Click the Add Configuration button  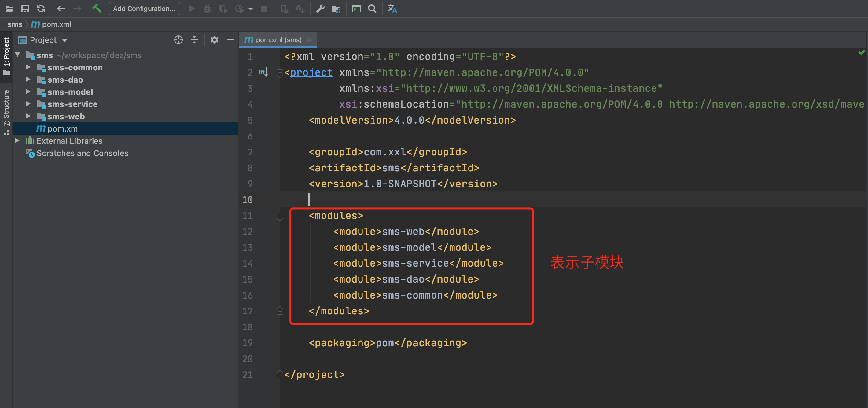pyautogui.click(x=144, y=9)
